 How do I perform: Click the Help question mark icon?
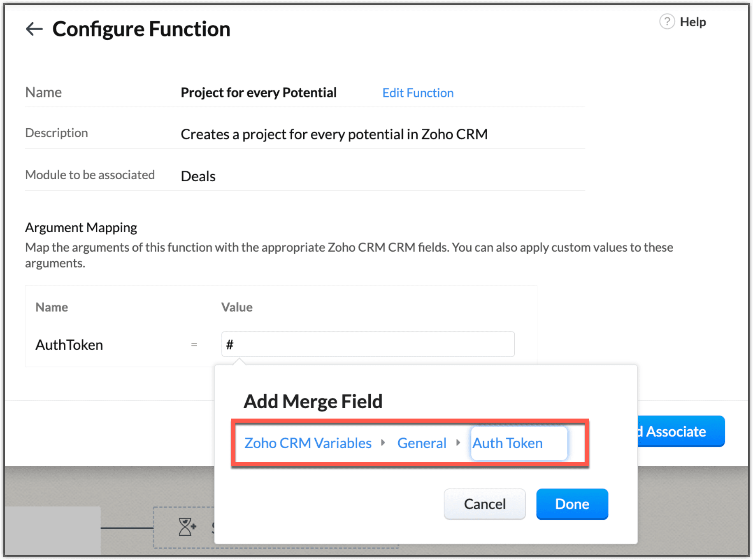pos(667,22)
